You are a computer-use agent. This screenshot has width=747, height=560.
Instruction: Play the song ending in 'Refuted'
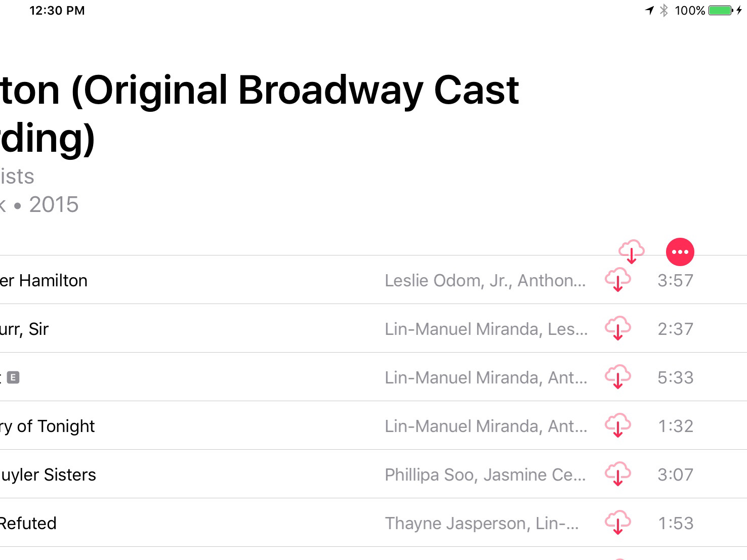[x=28, y=523]
